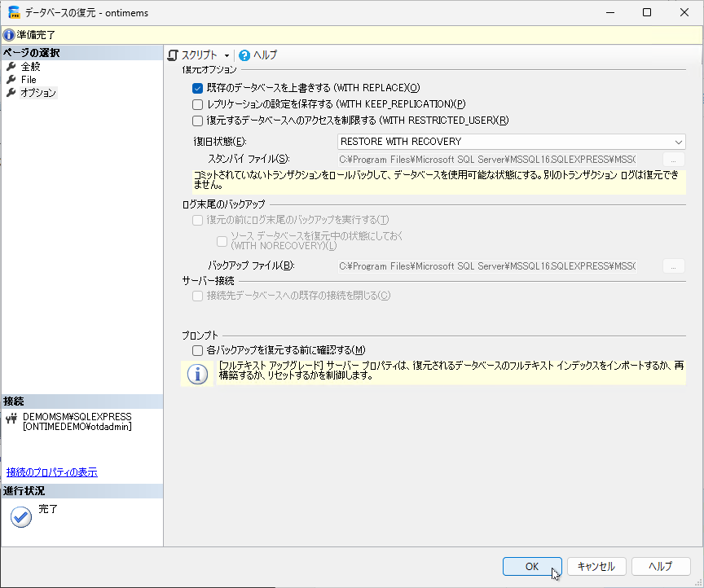Expand the recovery state dropdown
This screenshot has height=588, width=704.
(x=678, y=142)
